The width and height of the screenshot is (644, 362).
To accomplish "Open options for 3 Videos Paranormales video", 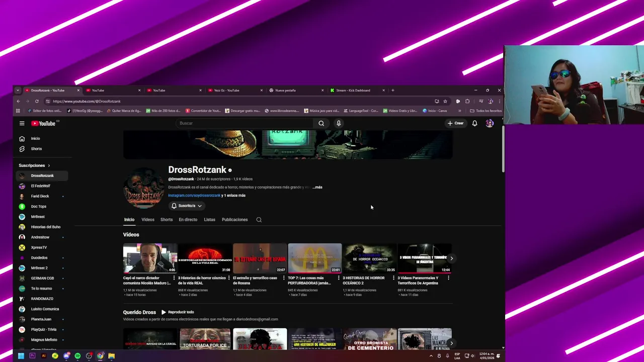I will (448, 278).
